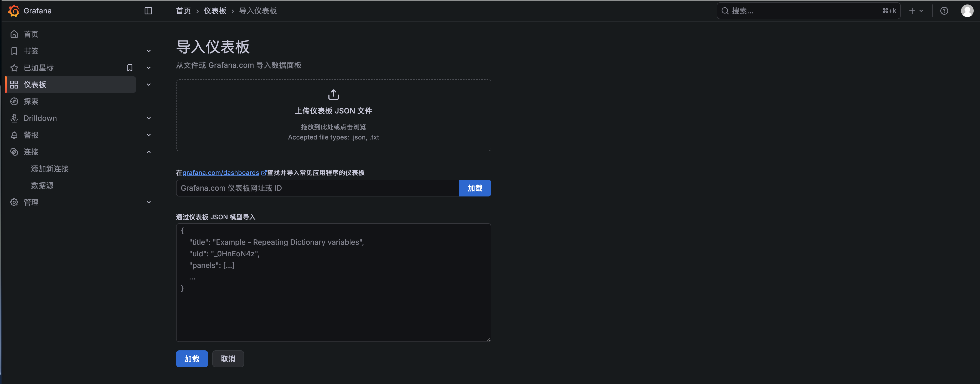Collapse the 连接 section chevron
This screenshot has width=980, height=384.
click(149, 152)
